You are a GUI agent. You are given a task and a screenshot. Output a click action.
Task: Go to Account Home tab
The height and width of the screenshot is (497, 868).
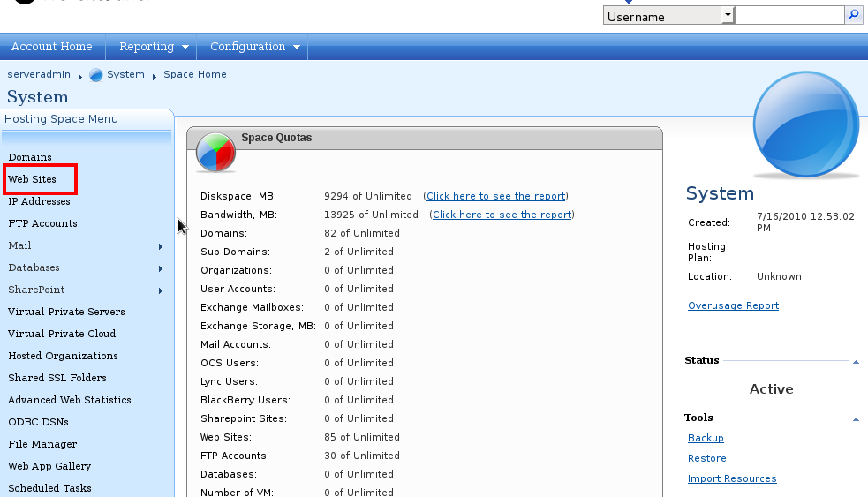pos(52,47)
